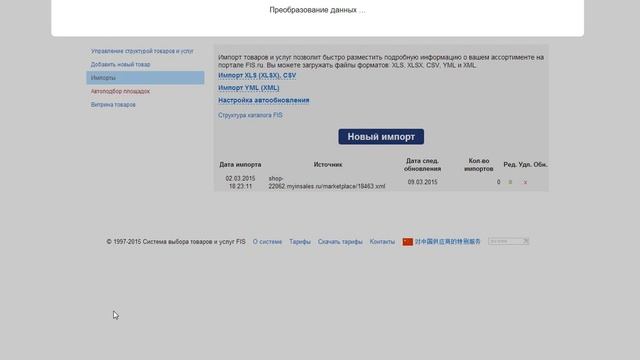640x360 pixels.
Task: Click the Дата импорта column header
Action: click(x=240, y=164)
